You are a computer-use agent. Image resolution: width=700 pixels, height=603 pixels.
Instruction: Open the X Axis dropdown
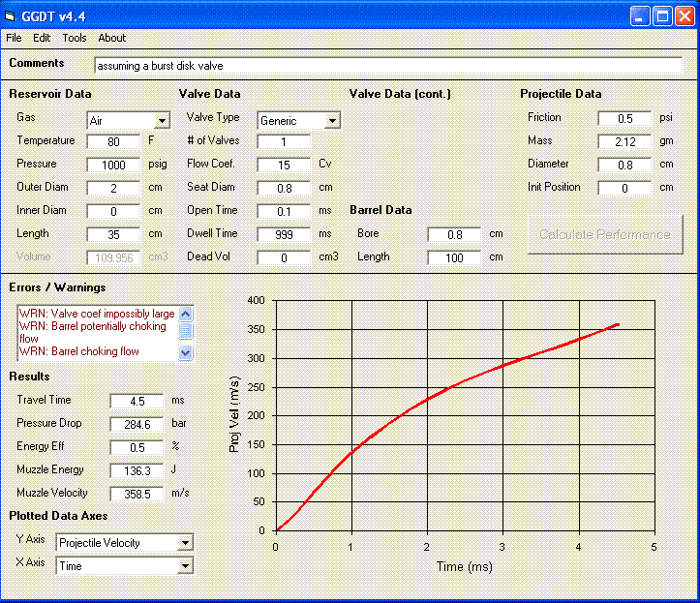point(186,566)
